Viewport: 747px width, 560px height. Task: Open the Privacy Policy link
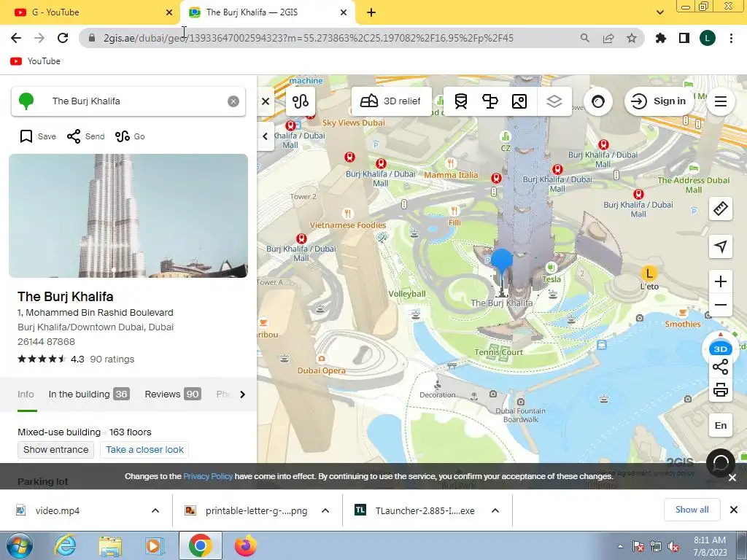point(208,476)
